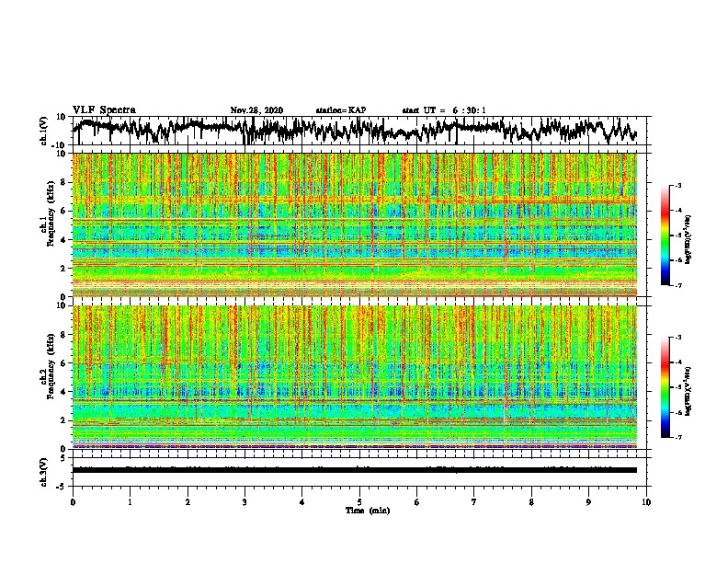
Task: Click the ch.3 black waveform band
Action: 354,470
